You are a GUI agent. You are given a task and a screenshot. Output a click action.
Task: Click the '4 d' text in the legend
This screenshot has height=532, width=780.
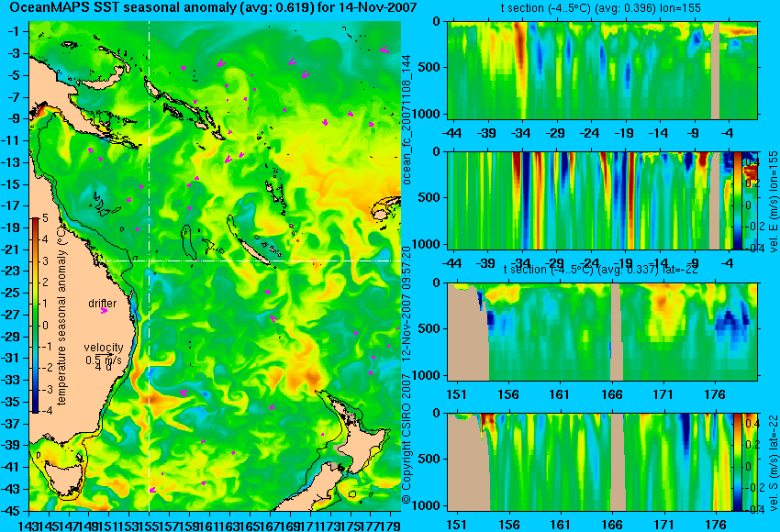103,368
